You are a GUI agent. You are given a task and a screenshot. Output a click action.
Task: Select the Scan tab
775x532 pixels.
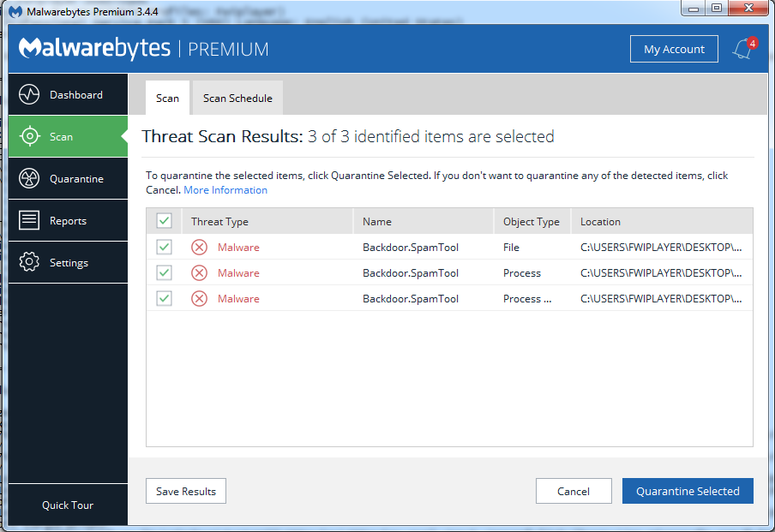(167, 99)
